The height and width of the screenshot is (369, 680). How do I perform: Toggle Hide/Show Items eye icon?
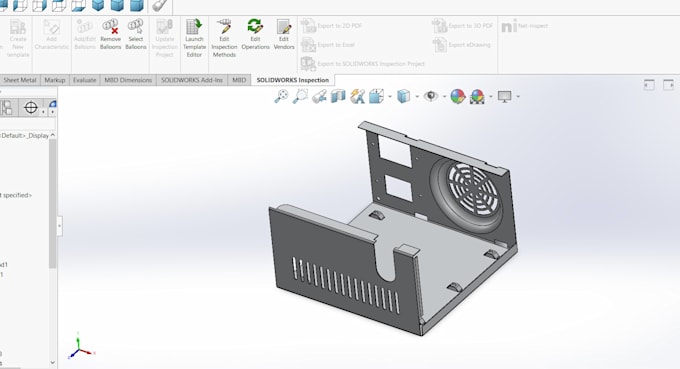[430, 96]
